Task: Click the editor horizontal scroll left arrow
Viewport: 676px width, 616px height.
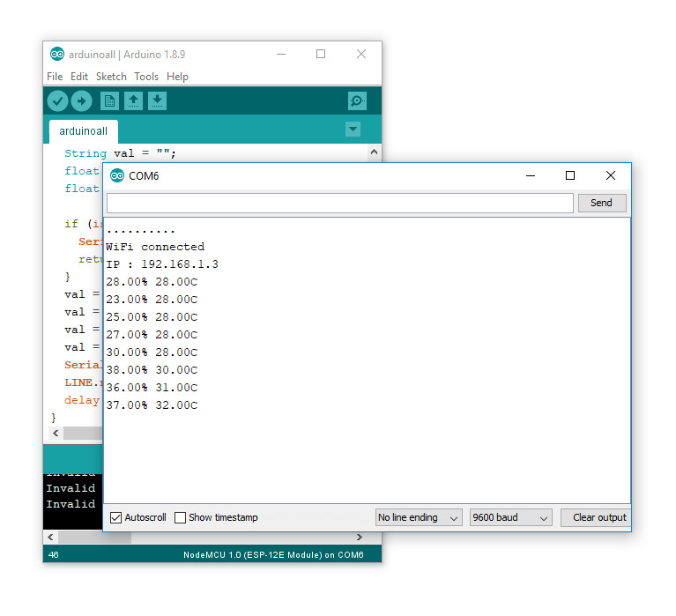Action: 56,434
